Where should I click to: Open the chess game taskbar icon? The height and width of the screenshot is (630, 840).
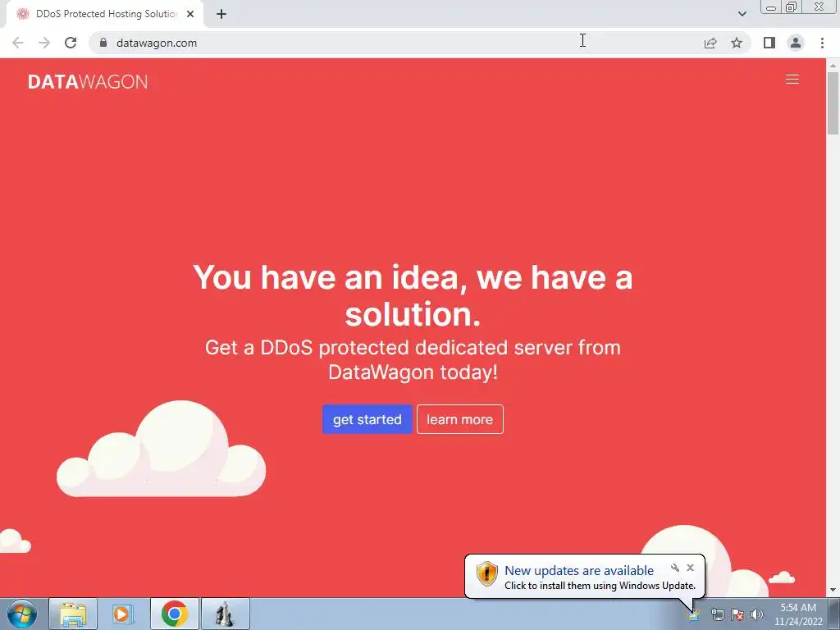click(225, 614)
